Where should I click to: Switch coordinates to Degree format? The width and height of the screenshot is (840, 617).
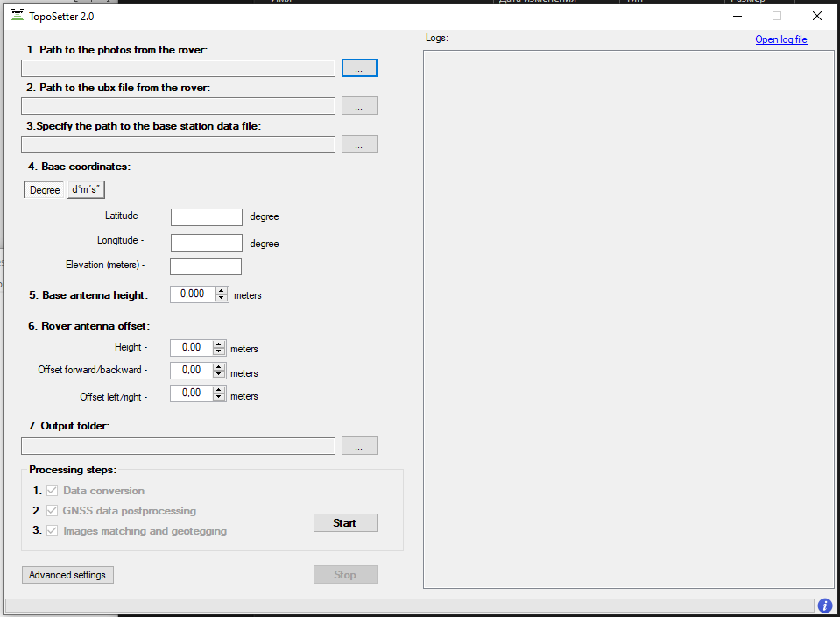click(x=45, y=190)
